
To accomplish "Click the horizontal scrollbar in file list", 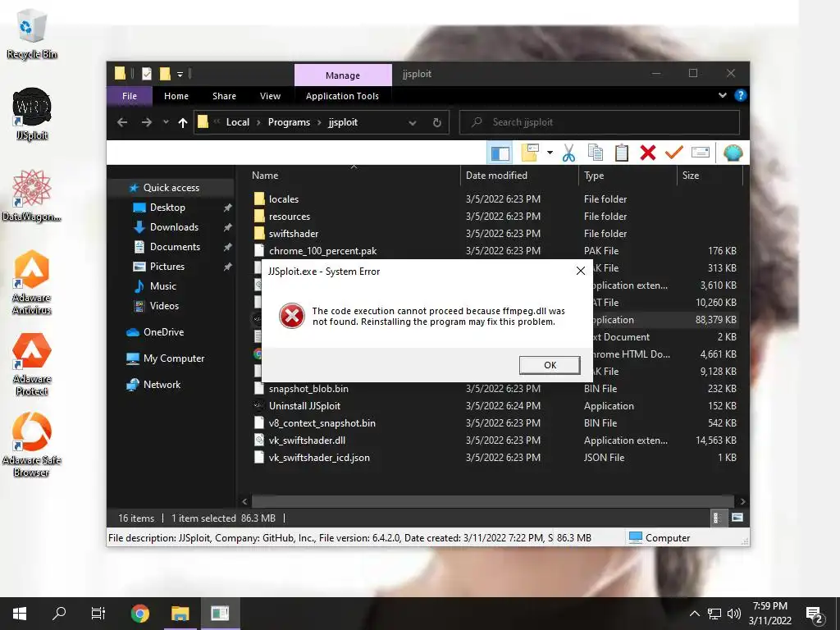I will tap(492, 501).
